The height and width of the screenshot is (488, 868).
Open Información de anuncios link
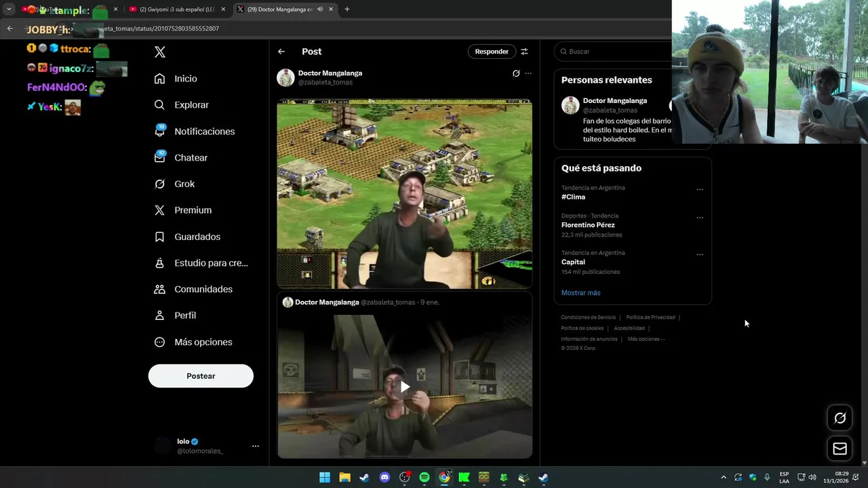(x=589, y=339)
